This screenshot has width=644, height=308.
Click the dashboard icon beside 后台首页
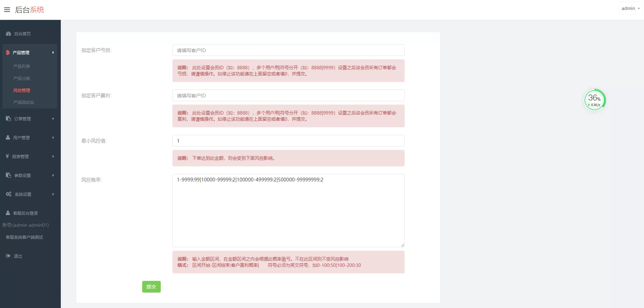point(9,34)
